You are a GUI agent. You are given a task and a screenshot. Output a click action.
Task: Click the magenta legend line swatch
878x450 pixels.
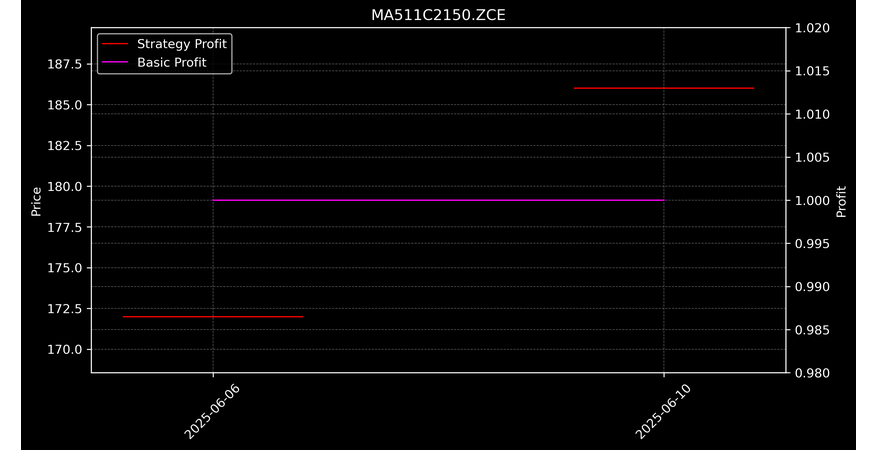(x=115, y=62)
